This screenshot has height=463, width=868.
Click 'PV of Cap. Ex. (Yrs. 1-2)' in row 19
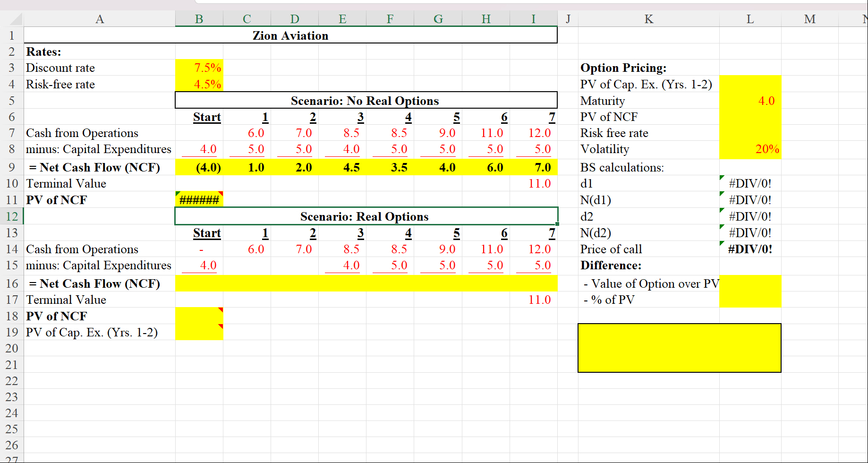[92, 332]
